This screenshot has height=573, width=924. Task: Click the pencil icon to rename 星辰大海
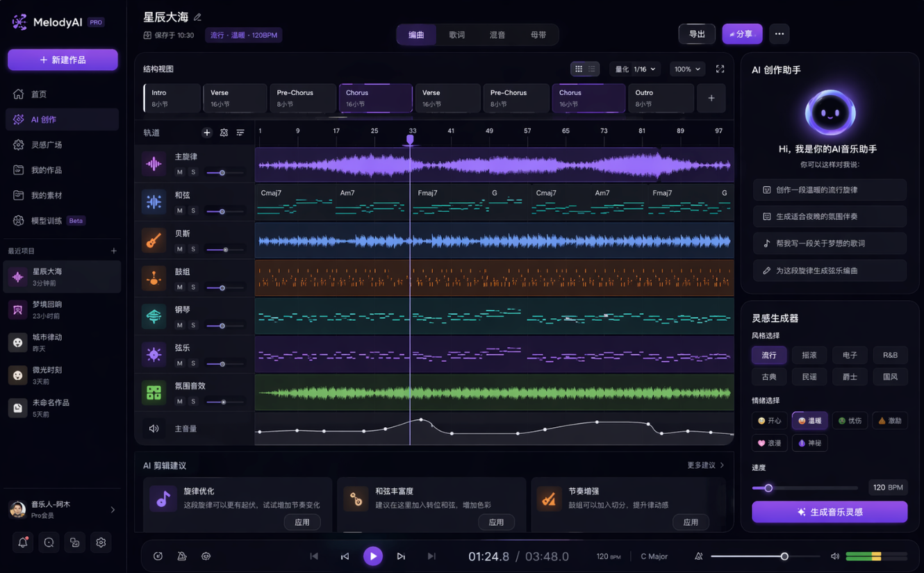(x=197, y=17)
